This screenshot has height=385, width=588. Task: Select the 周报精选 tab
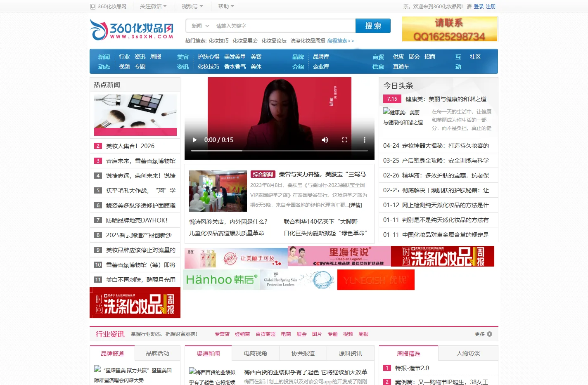pos(408,353)
